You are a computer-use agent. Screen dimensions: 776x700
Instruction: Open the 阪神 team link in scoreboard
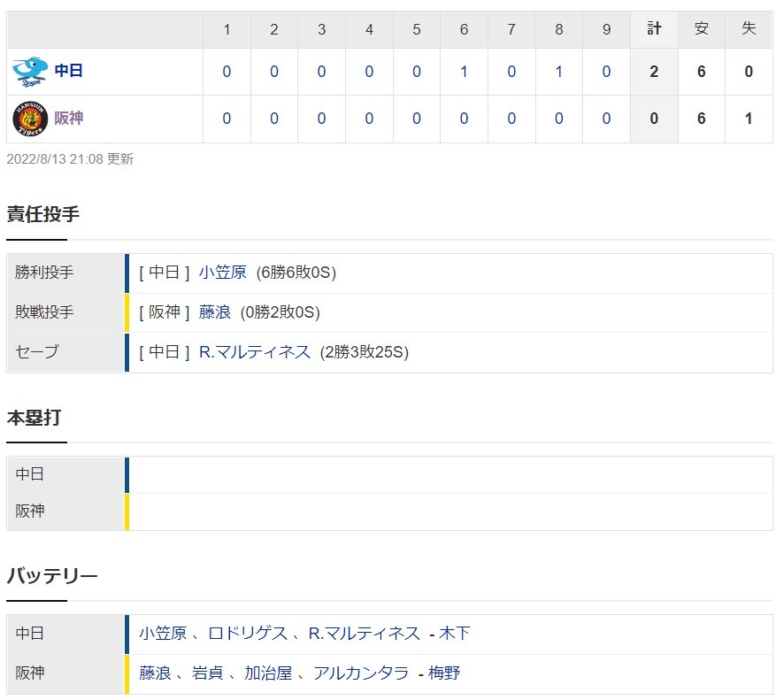68,119
